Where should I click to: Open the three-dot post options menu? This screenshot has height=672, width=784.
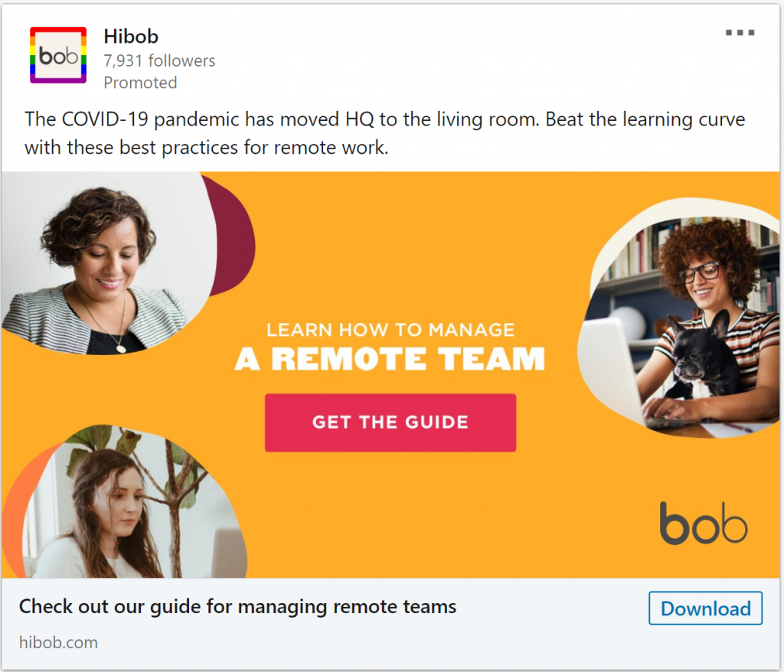click(x=740, y=32)
